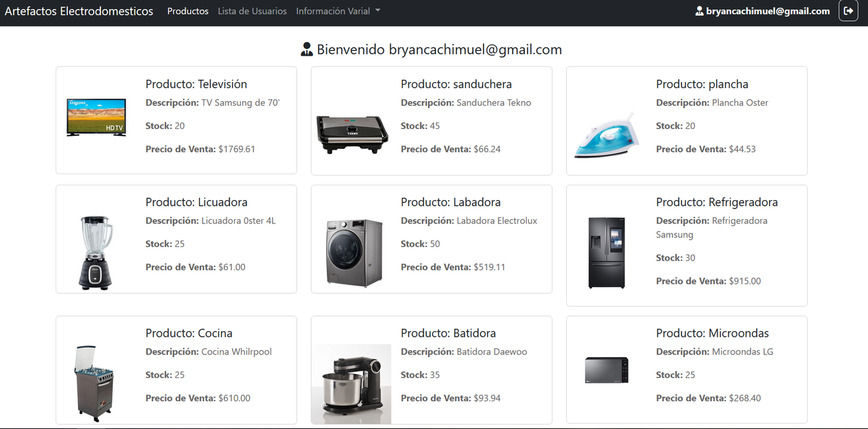Select the Microondas LG image

tap(607, 370)
